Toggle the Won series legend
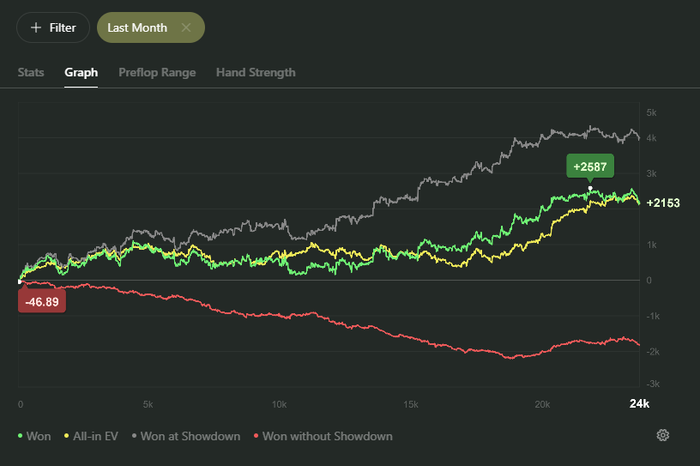This screenshot has height=466, width=700. (34, 436)
